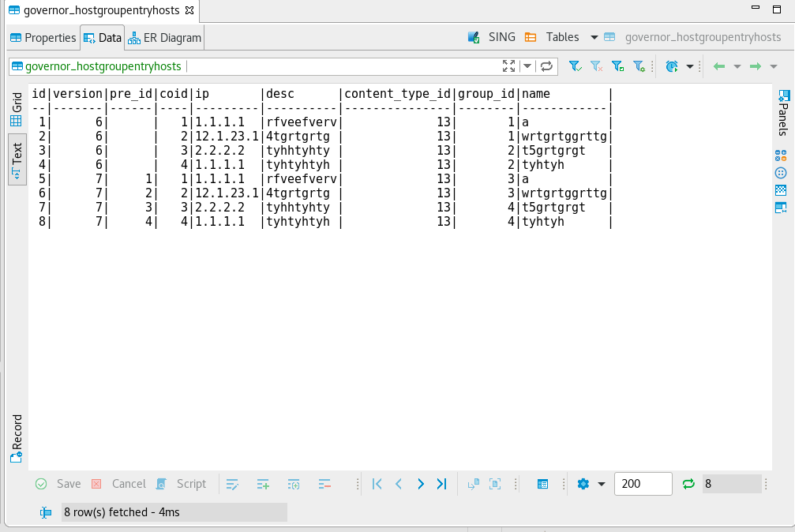Remove all filters using the funnel-x icon
This screenshot has width=795, height=532.
click(596, 66)
